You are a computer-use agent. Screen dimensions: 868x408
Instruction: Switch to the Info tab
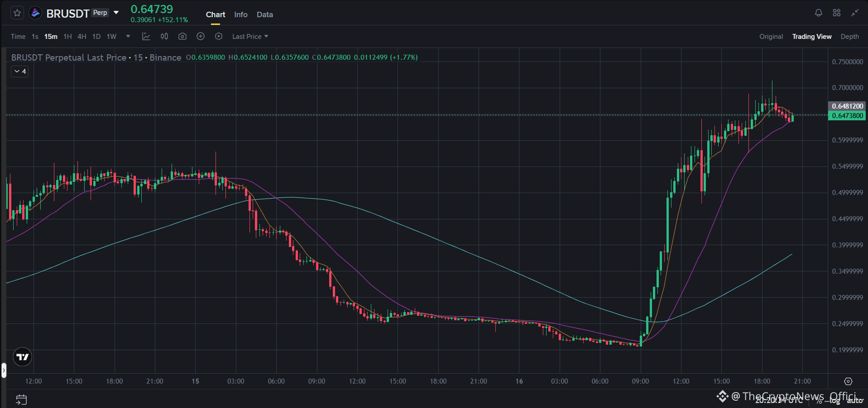[241, 14]
